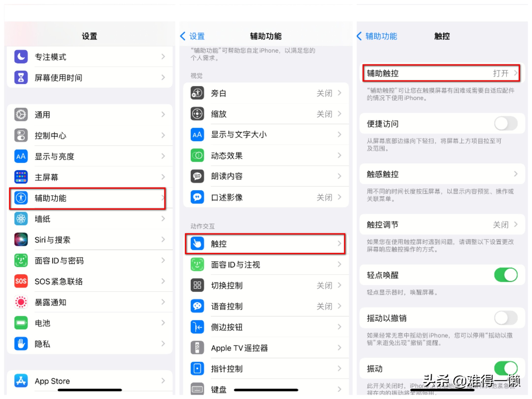The height and width of the screenshot is (399, 532).
Task: Open Screen Time hourglass icon
Action: [x=21, y=78]
